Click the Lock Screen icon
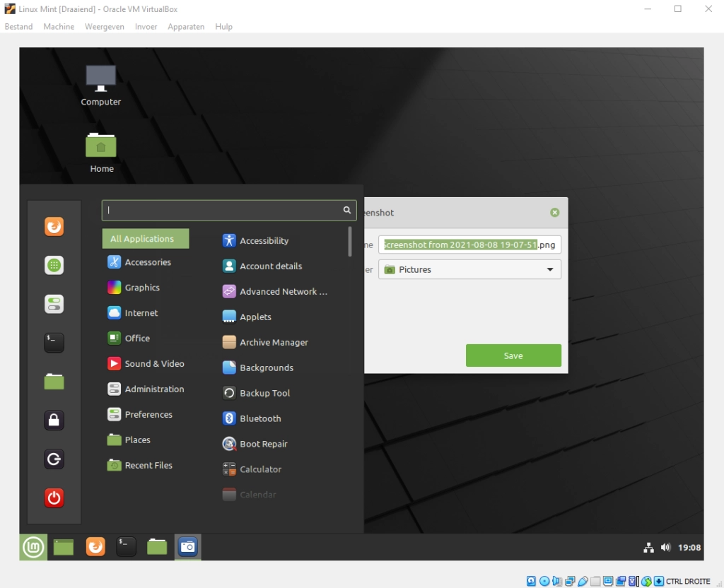724x588 pixels. pyautogui.click(x=54, y=421)
